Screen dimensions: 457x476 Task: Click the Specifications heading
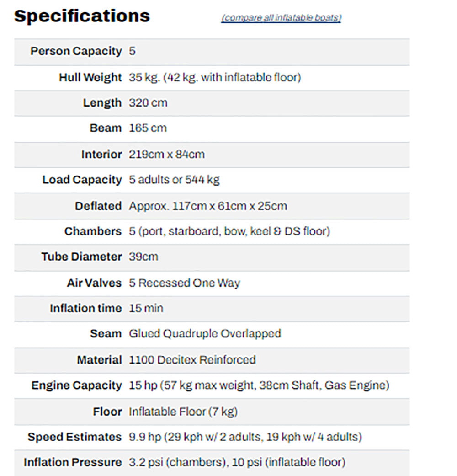point(82,16)
